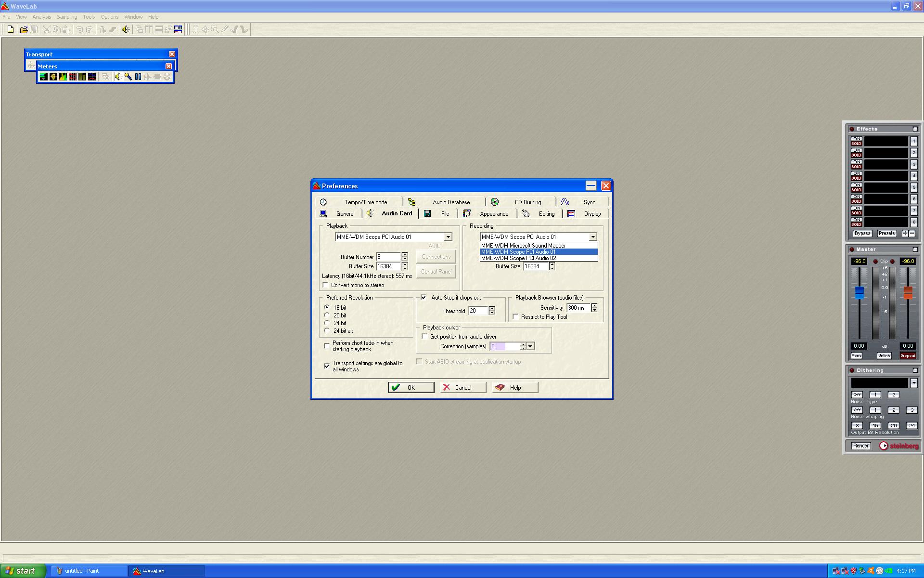924x578 pixels.
Task: Click the Bypass button in Effects
Action: (x=862, y=234)
